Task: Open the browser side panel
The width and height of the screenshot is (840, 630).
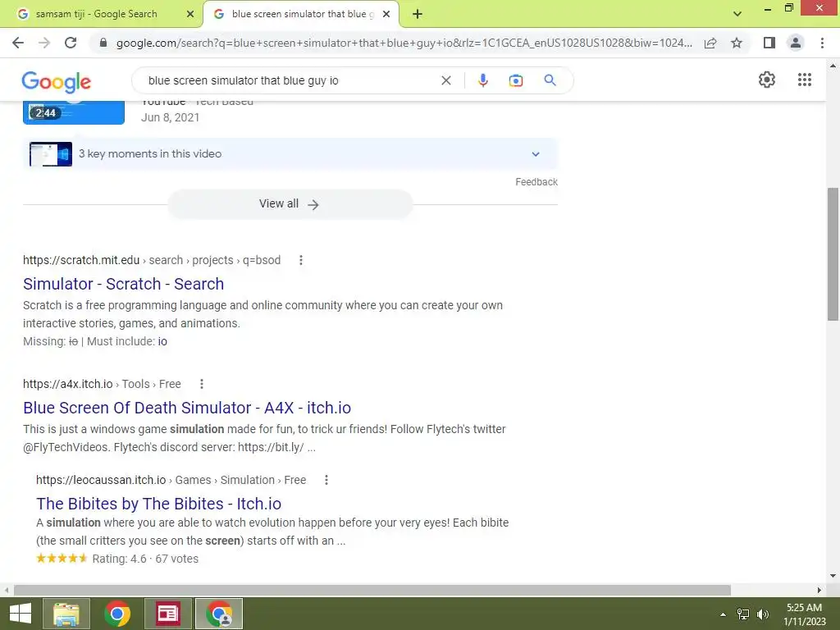Action: point(769,43)
